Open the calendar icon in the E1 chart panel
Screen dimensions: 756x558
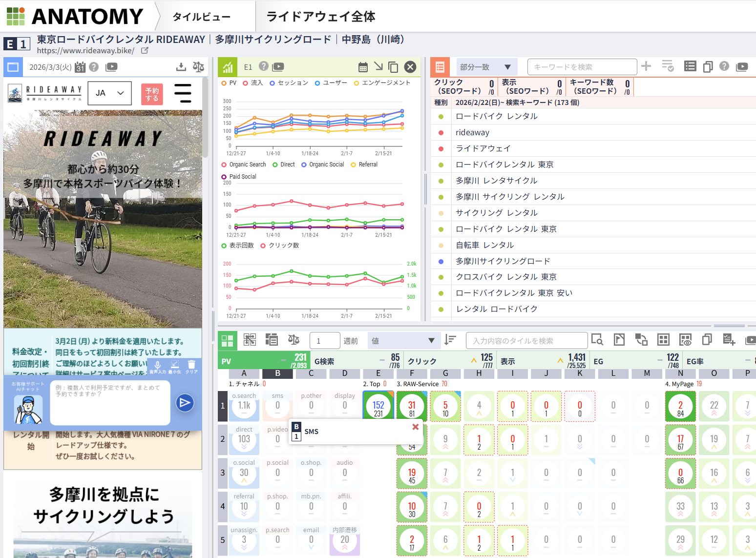pos(364,67)
